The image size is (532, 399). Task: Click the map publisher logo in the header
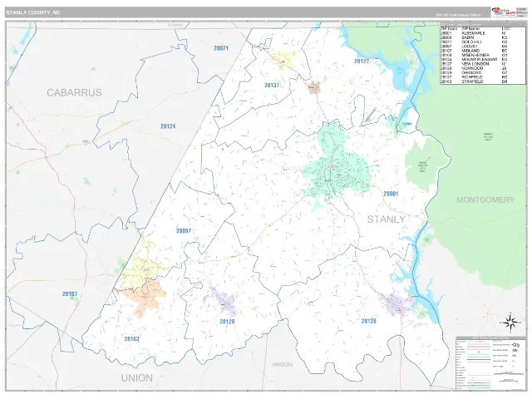504,12
